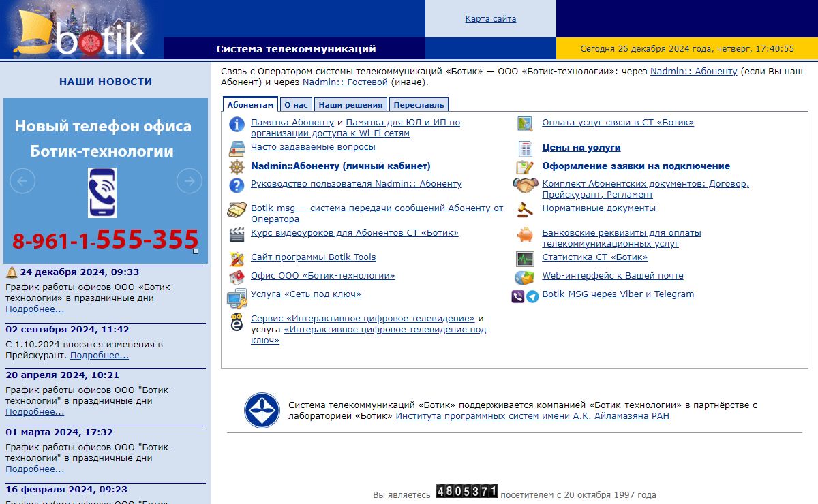Open the Web-интерфейс к Вашей почте link

coord(613,276)
